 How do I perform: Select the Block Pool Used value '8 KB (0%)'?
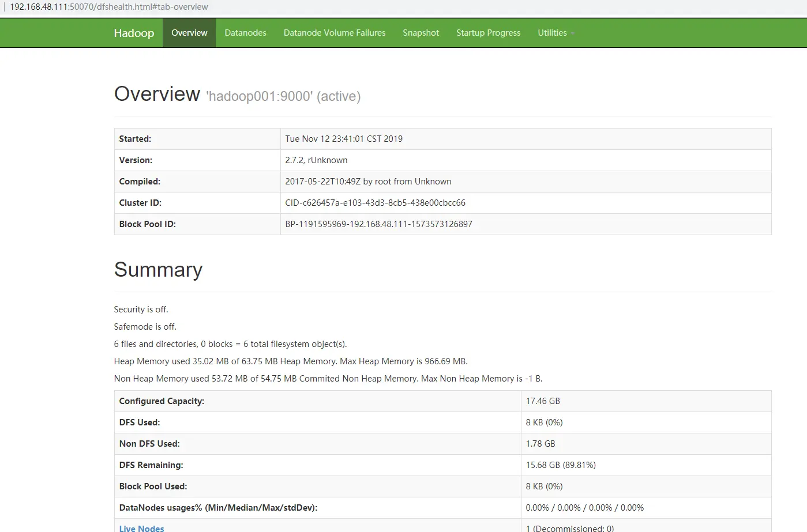click(x=544, y=486)
